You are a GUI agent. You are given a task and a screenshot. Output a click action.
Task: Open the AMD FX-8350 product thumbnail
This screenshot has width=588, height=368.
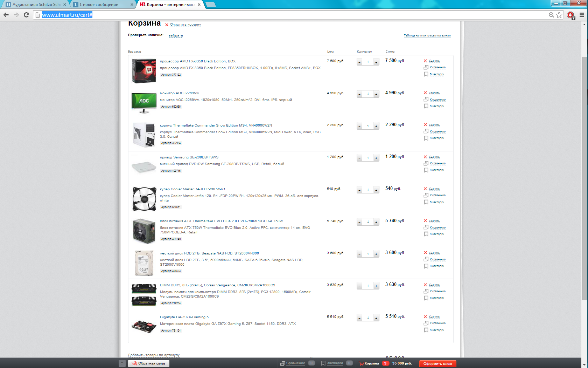pyautogui.click(x=144, y=71)
